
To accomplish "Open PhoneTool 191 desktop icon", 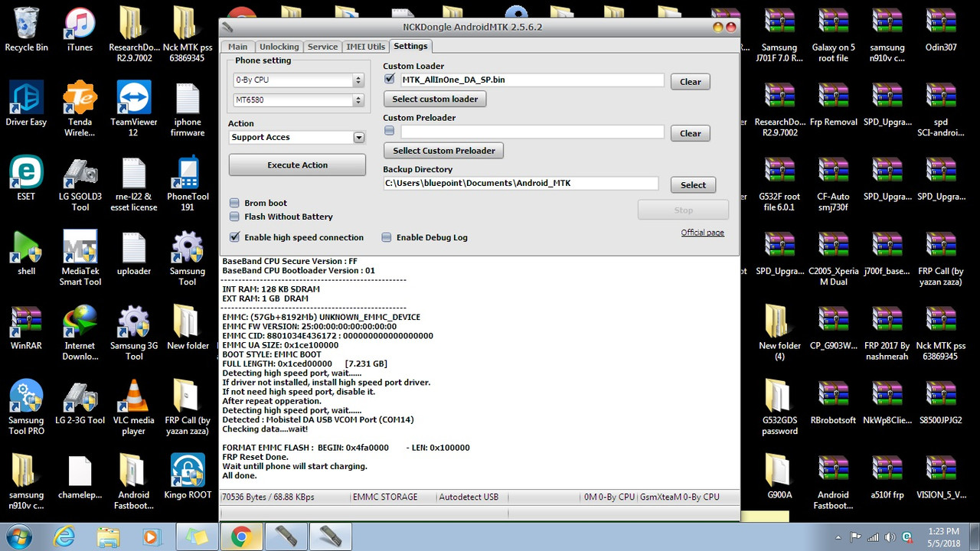I will tap(188, 184).
